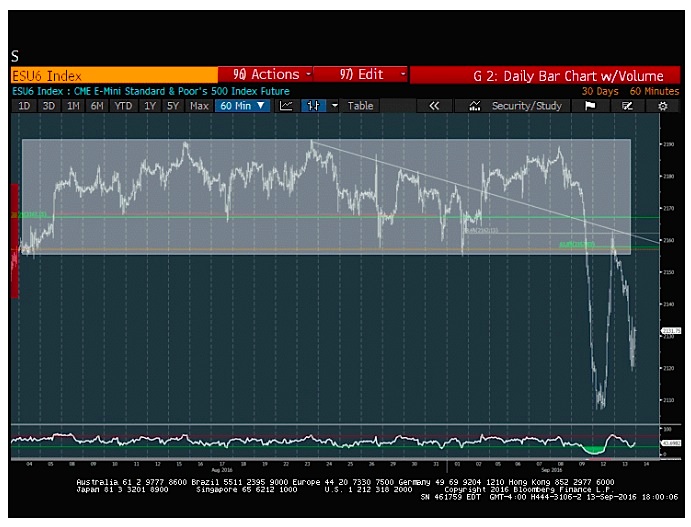Click the current price label on axis
This screenshot has width=691, height=527.
pos(671,330)
